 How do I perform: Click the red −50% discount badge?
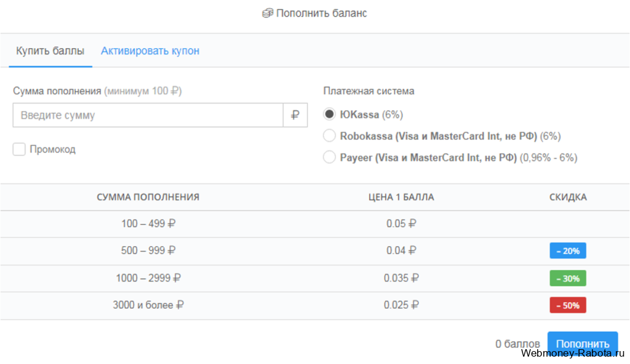tap(568, 306)
